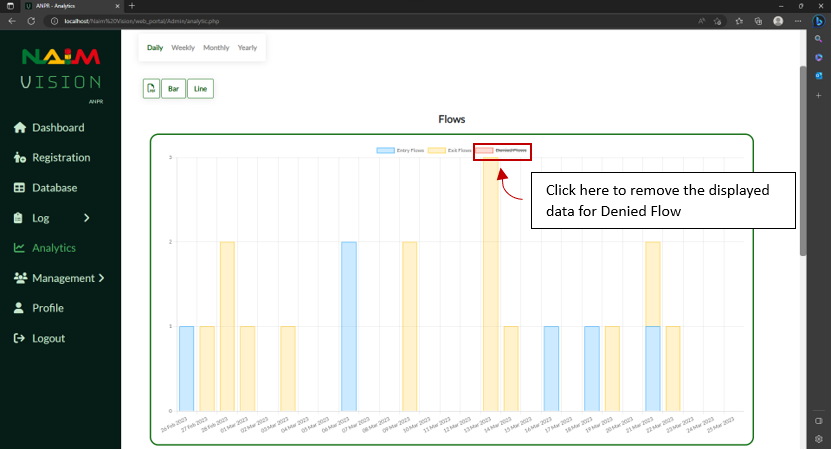Open the browser favorites star icon
This screenshot has width=833, height=450.
tap(739, 21)
